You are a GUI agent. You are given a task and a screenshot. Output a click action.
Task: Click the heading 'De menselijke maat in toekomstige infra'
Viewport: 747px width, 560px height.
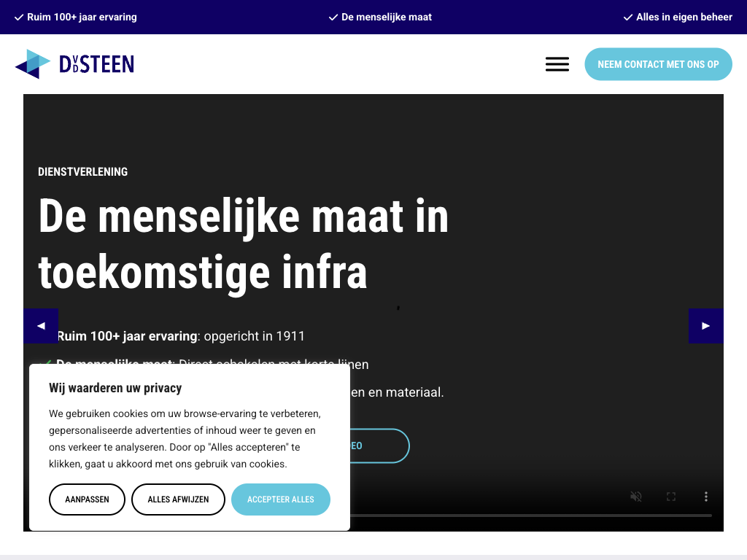[243, 244]
